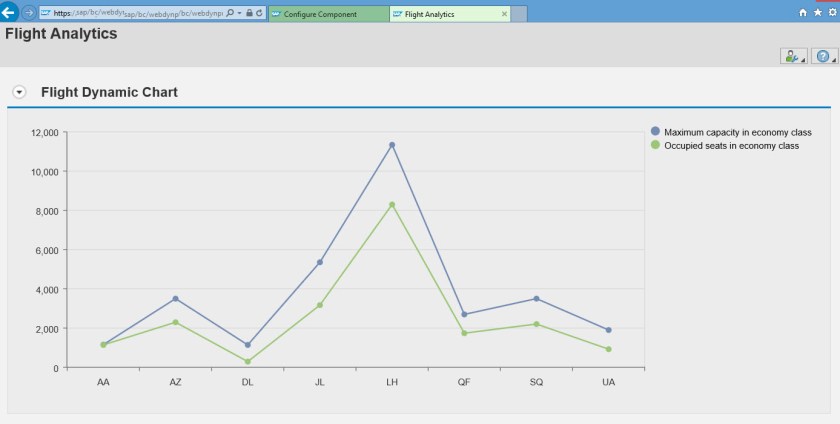This screenshot has width=840, height=424.
Task: Open the personalization user-wrench menu
Action: coord(793,56)
